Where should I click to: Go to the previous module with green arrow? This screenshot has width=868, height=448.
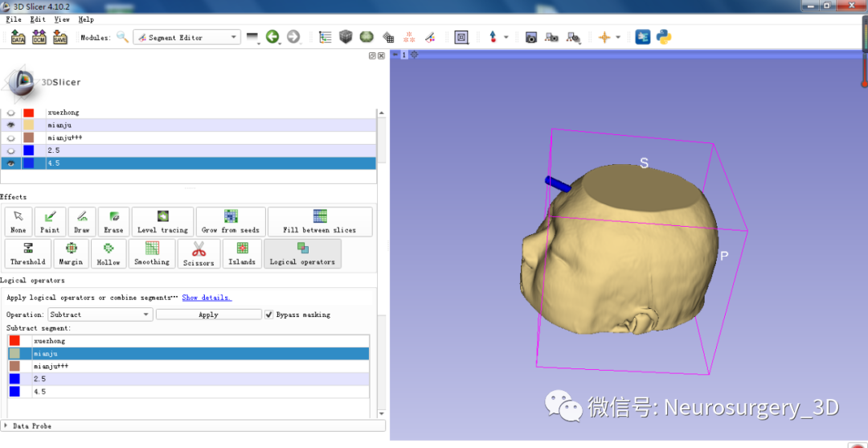pyautogui.click(x=272, y=37)
